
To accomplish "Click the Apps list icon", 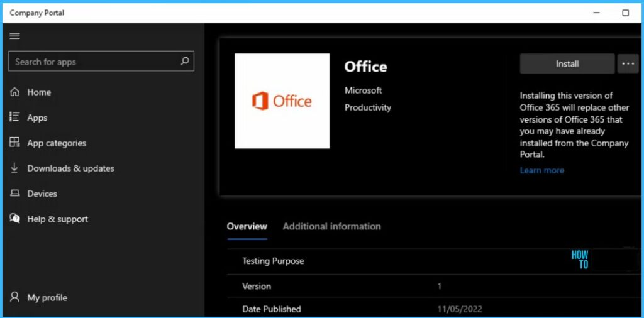I will coord(14,118).
